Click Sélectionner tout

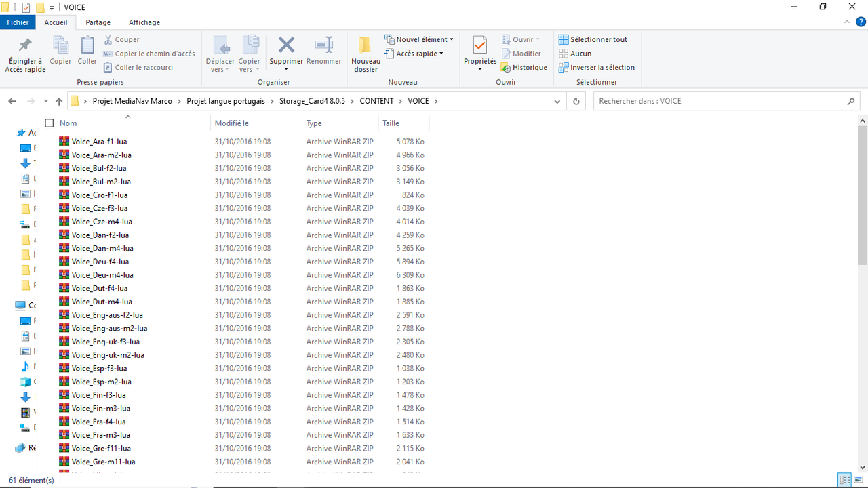pyautogui.click(x=593, y=40)
